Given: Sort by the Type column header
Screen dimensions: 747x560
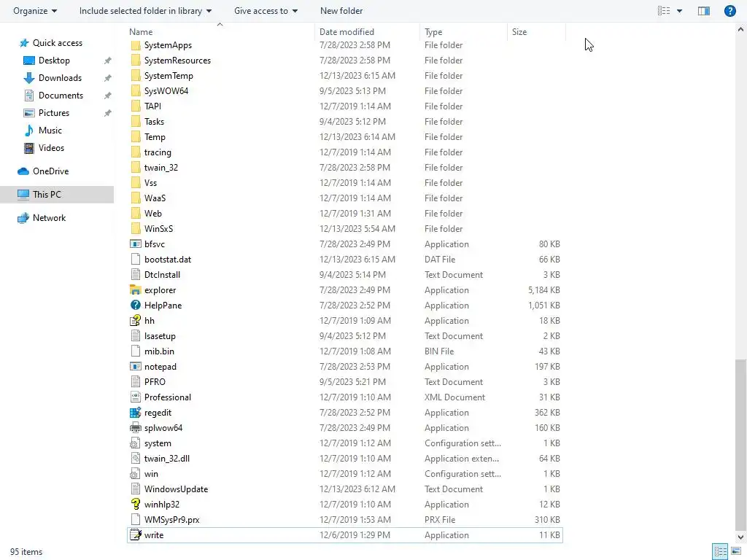Looking at the screenshot, I should 463,32.
